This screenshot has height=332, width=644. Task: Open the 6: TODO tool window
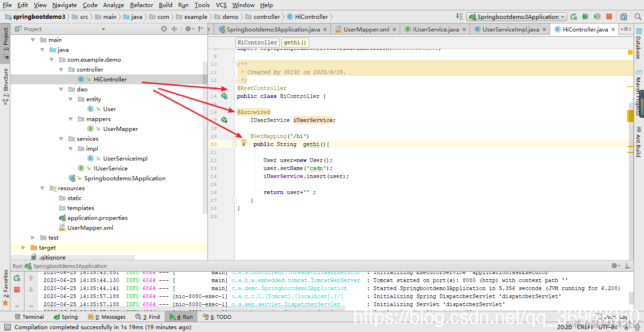click(217, 317)
